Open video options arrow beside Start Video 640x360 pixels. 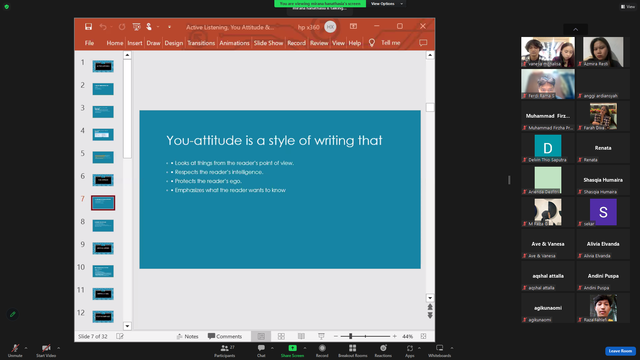click(x=58, y=348)
